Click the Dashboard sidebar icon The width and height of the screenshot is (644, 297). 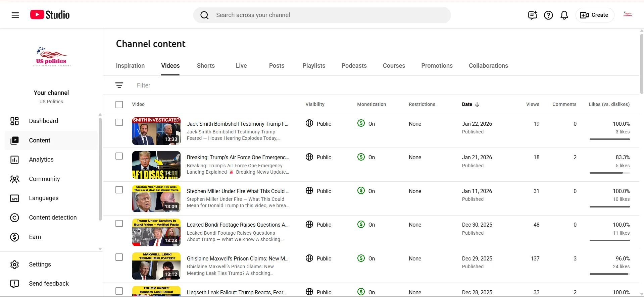[14, 121]
